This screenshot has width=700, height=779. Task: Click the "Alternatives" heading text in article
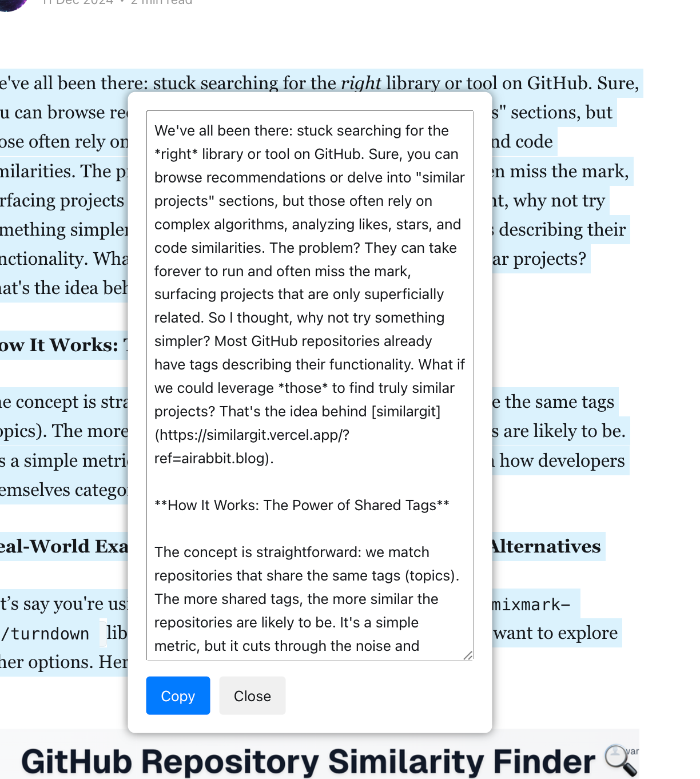pos(546,546)
